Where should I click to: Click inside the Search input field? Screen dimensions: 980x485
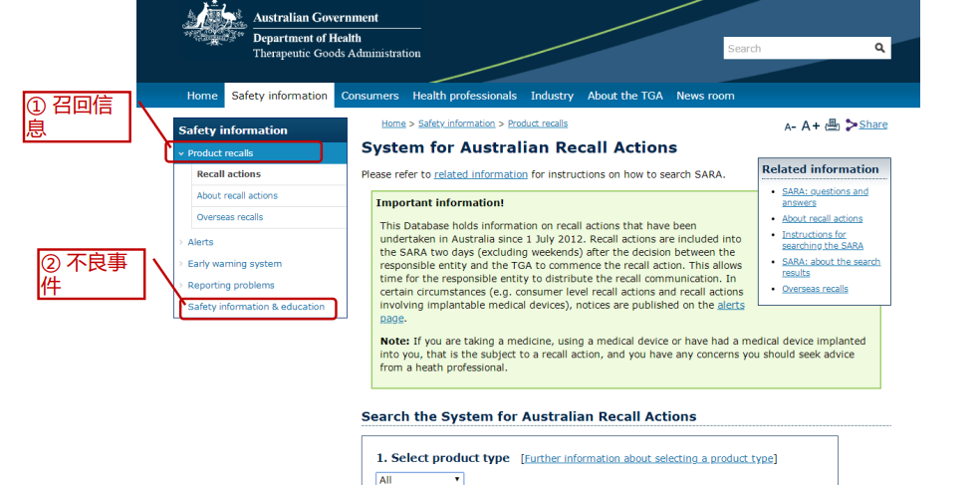[x=798, y=48]
